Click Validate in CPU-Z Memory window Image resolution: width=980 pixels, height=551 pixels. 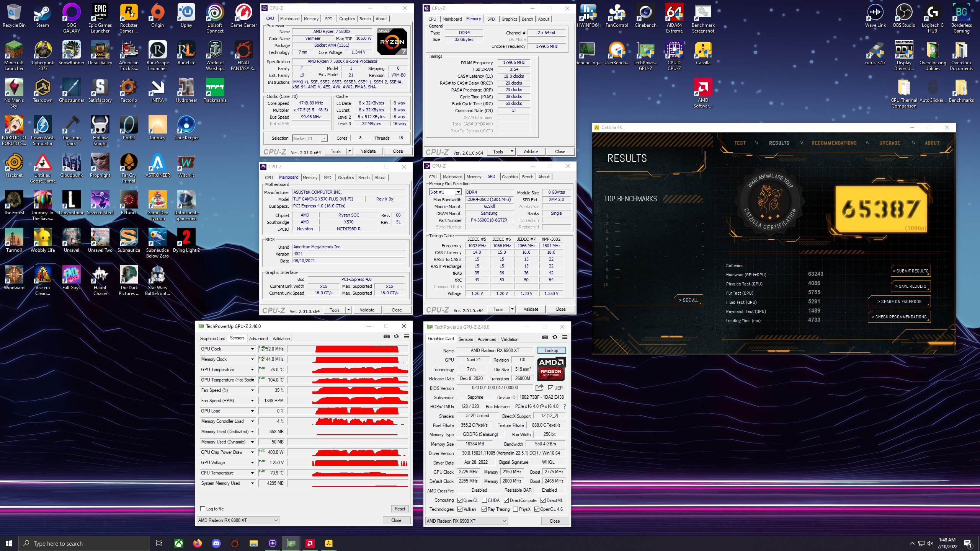[531, 152]
